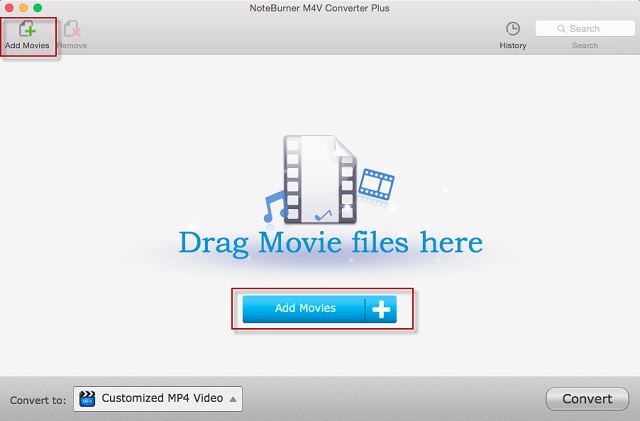The height and width of the screenshot is (421, 640).
Task: Click the Search input field
Action: 585,29
